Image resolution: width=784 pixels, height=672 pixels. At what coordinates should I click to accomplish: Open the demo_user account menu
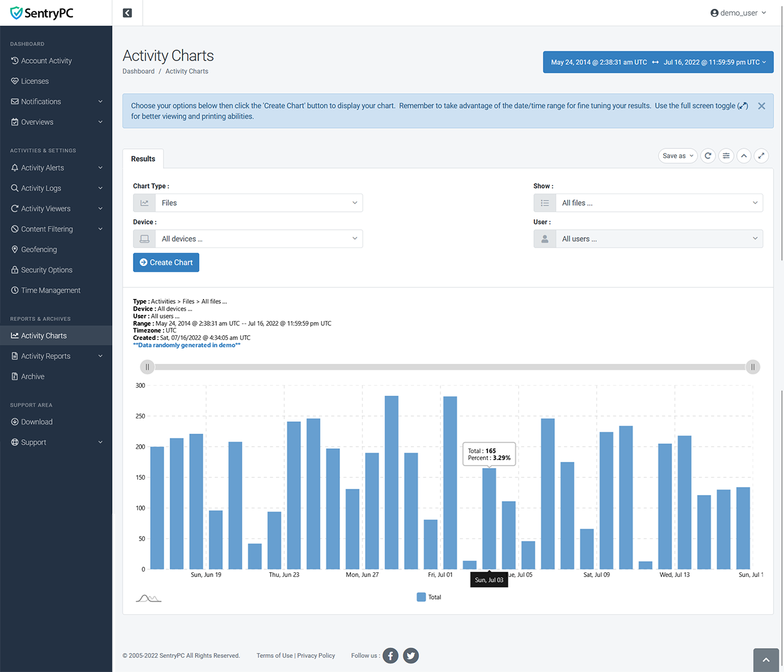coord(738,13)
